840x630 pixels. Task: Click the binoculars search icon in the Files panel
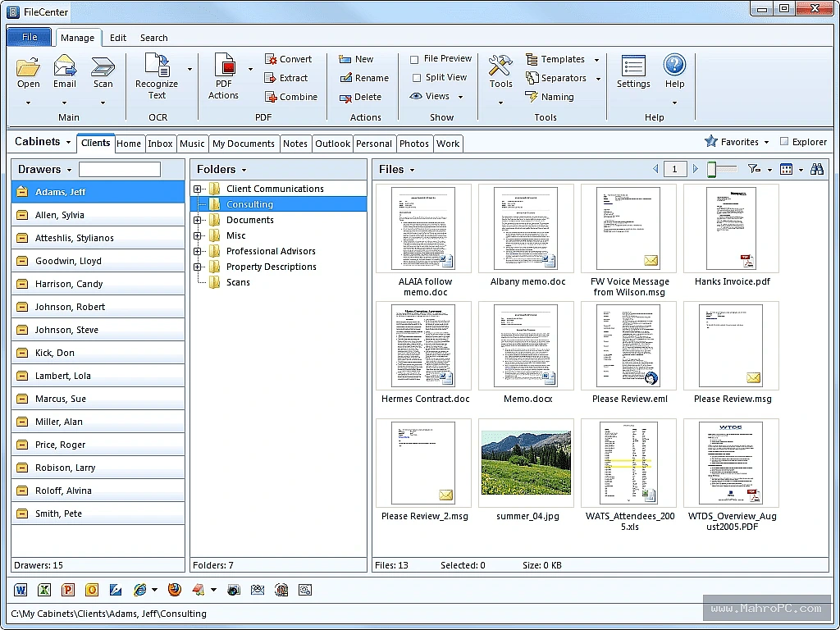pyautogui.click(x=816, y=169)
